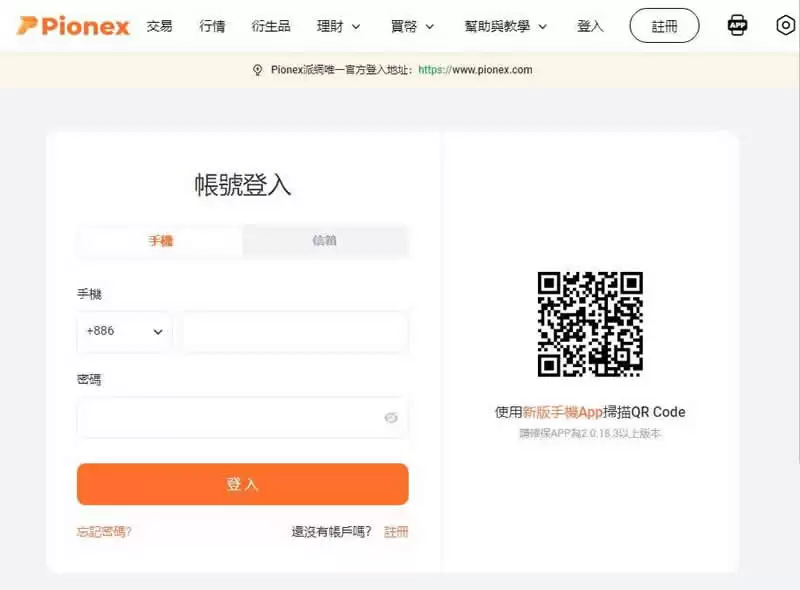Select 行情 in the navigation bar
The image size is (800, 590).
[212, 27]
